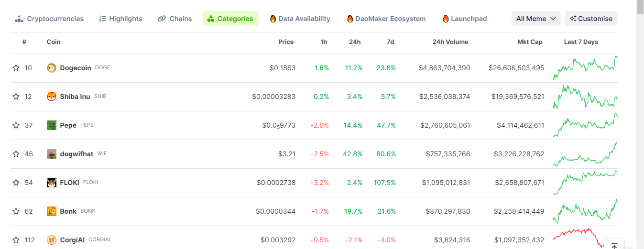Screen dimensions: 644x249
Task: Open the Data Availability category
Action: [x=300, y=19]
